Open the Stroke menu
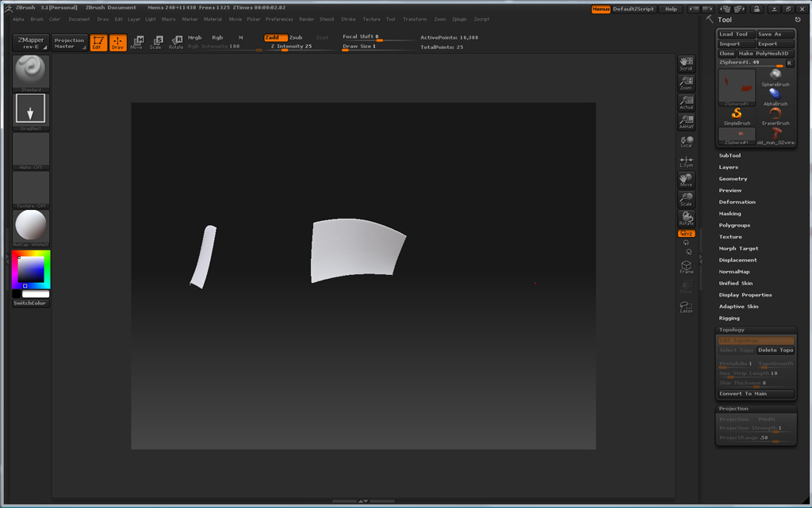Viewport: 812px width, 508px height. (x=348, y=19)
